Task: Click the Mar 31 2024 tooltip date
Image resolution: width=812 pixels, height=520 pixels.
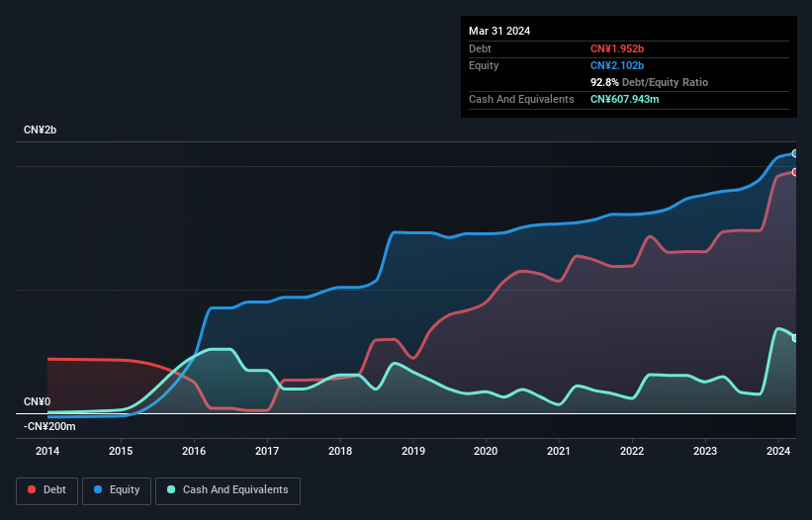Action: point(499,31)
